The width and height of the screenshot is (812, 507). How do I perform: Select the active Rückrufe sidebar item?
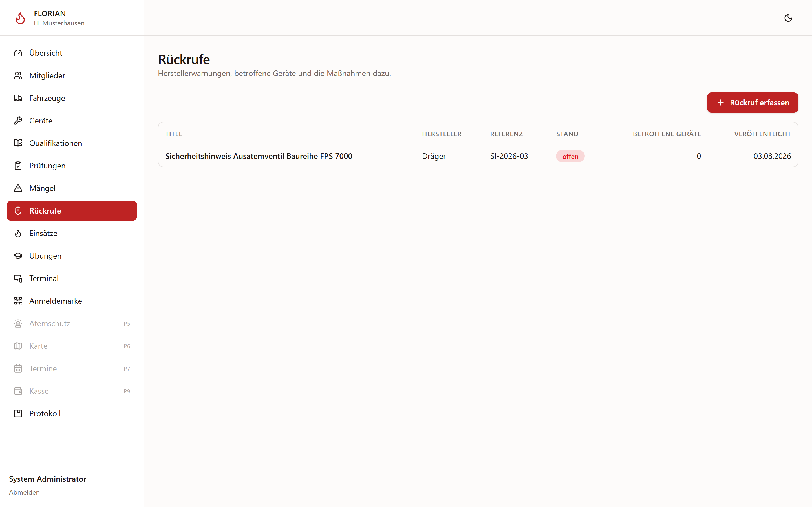click(72, 211)
